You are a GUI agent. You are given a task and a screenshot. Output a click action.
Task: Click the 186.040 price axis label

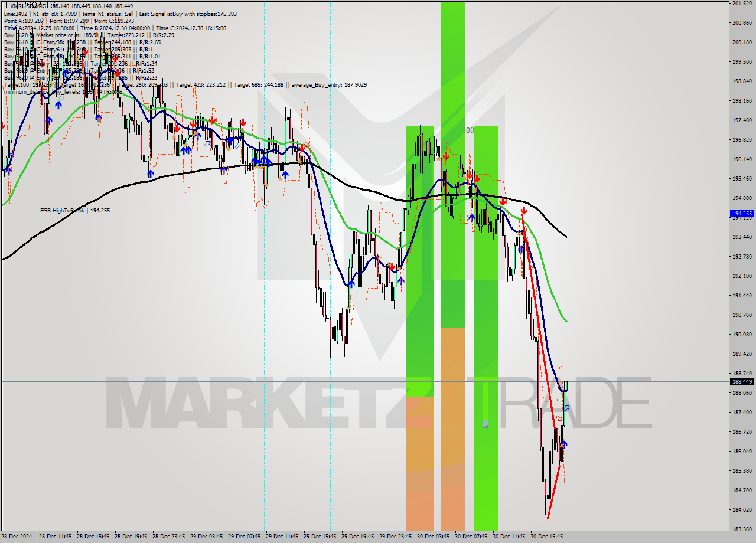(x=742, y=452)
